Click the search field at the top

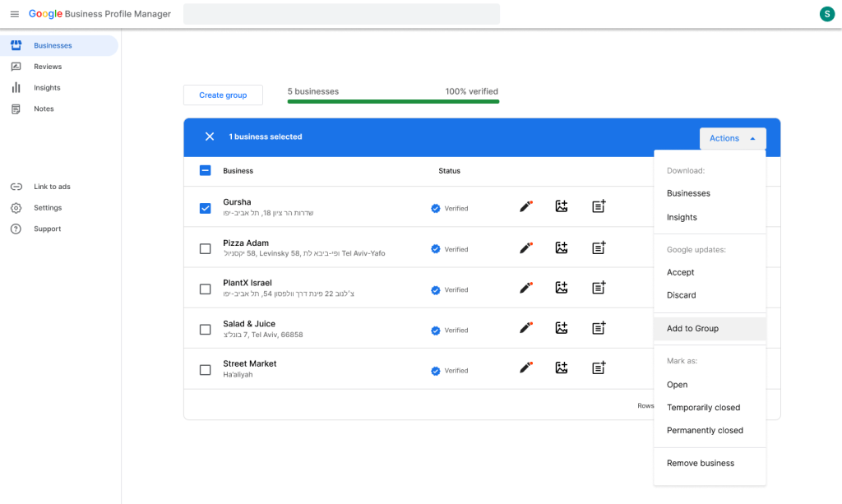click(x=341, y=14)
